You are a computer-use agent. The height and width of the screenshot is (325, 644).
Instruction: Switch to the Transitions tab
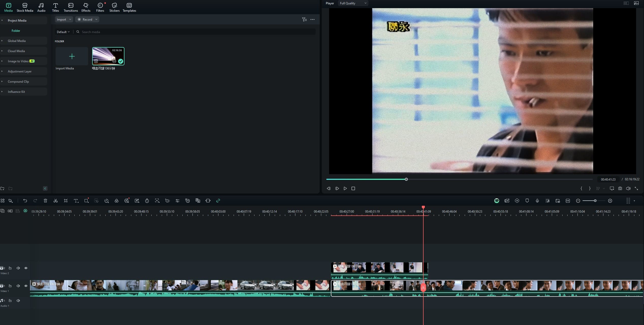[x=71, y=7]
